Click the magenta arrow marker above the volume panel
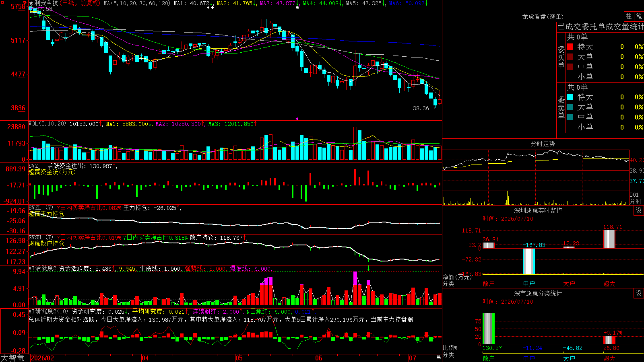The width and height of the screenshot is (644, 362). click(297, 119)
